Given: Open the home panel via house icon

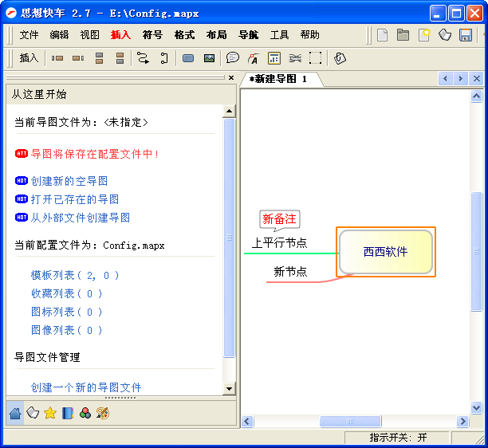Looking at the screenshot, I should point(15,414).
